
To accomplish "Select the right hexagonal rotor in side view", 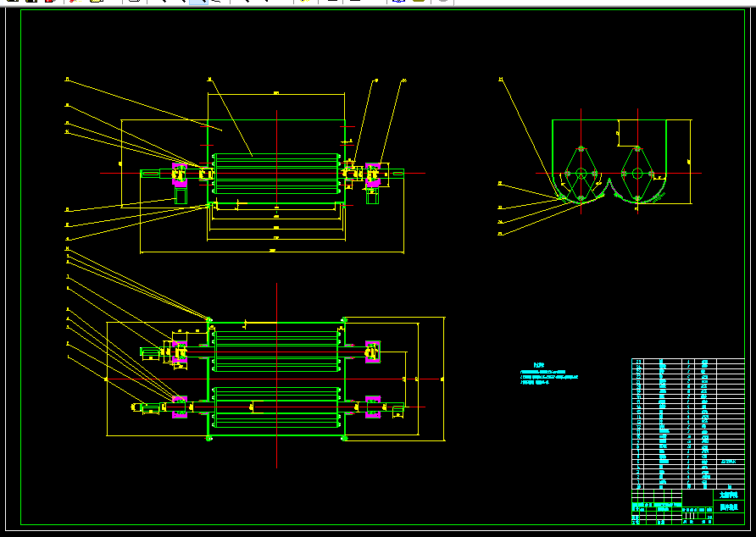I will pyautogui.click(x=637, y=174).
